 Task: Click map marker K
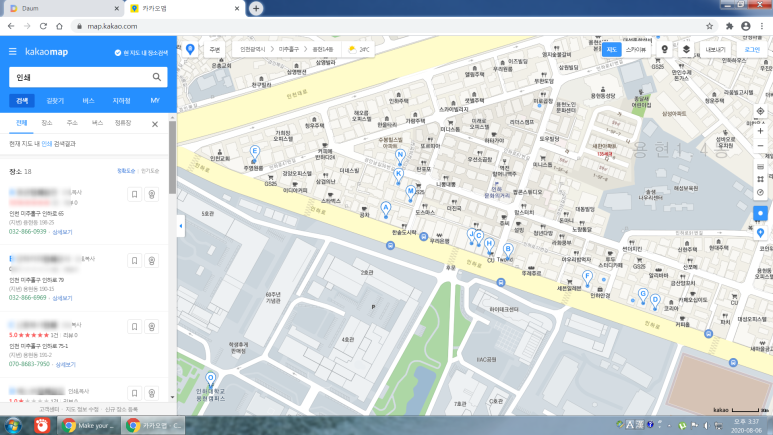pos(398,176)
